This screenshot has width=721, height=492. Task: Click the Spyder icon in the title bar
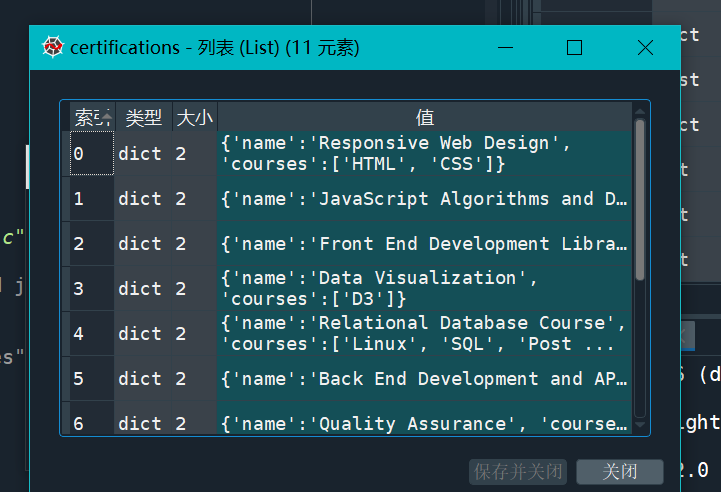point(52,48)
